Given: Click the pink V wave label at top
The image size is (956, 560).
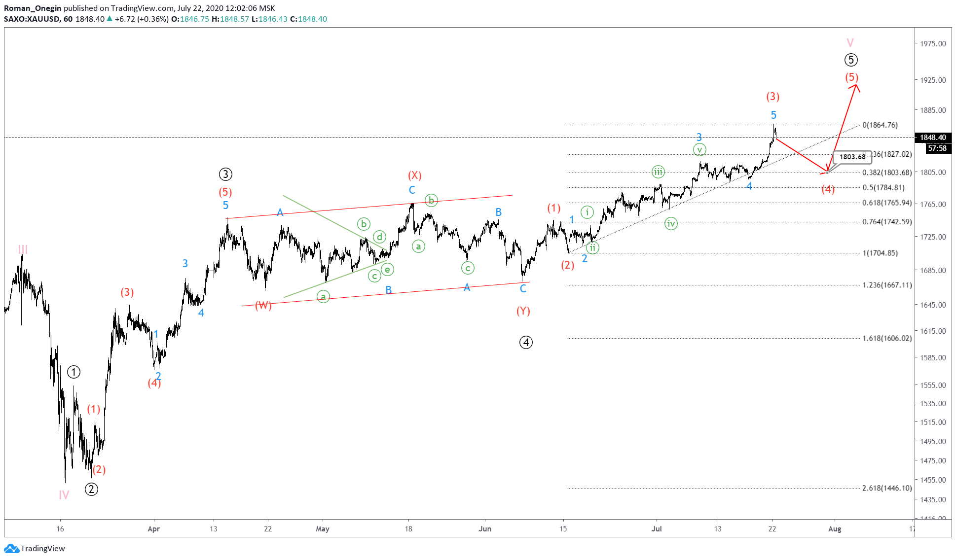Looking at the screenshot, I should 850,42.
